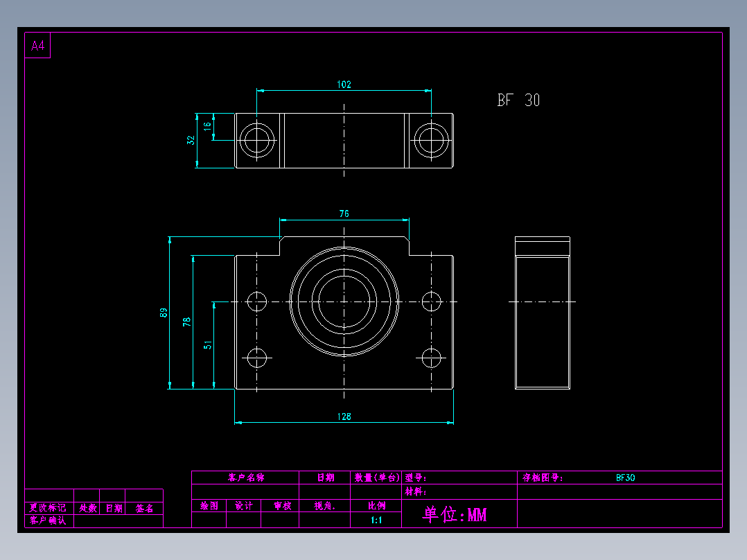Select the "比例" scale label

point(376,506)
